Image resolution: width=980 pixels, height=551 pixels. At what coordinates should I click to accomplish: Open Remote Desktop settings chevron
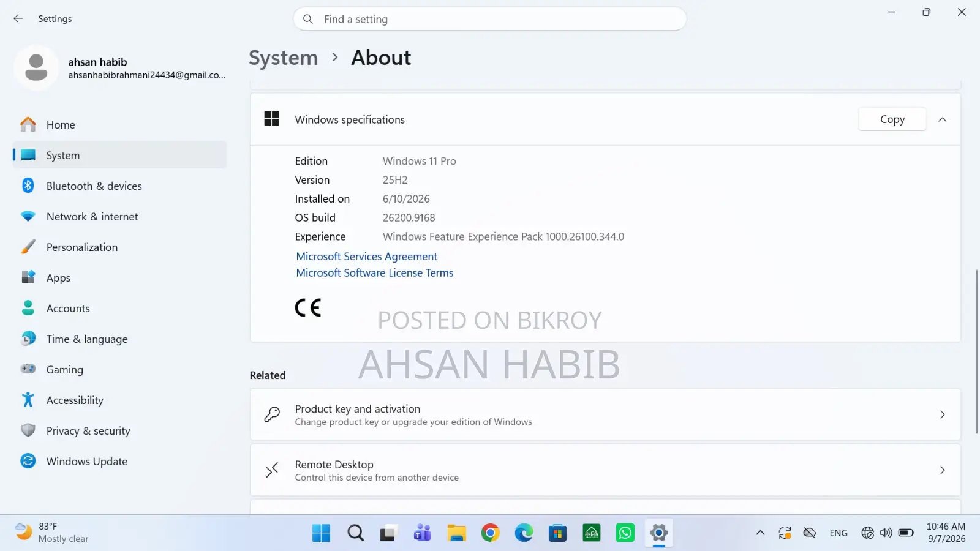click(943, 470)
